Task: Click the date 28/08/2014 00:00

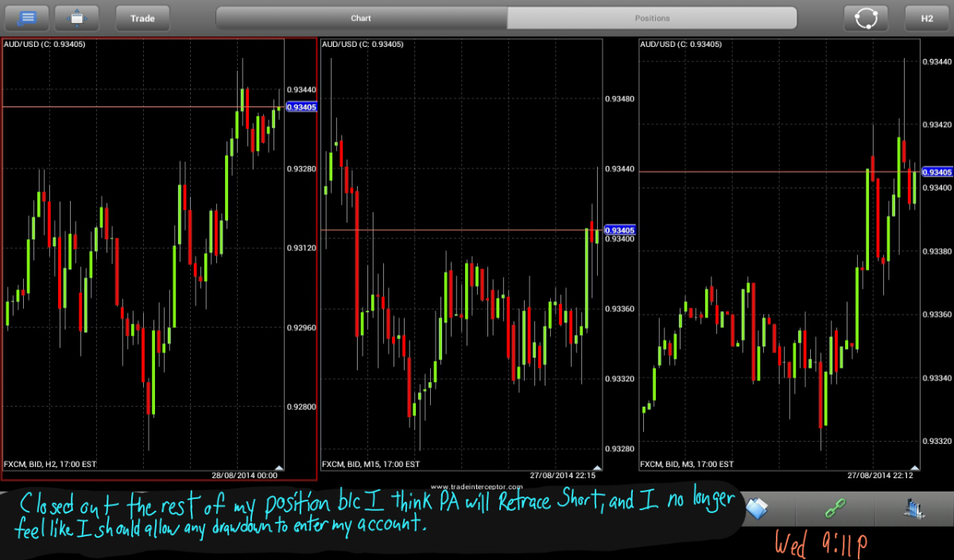Action: [243, 475]
